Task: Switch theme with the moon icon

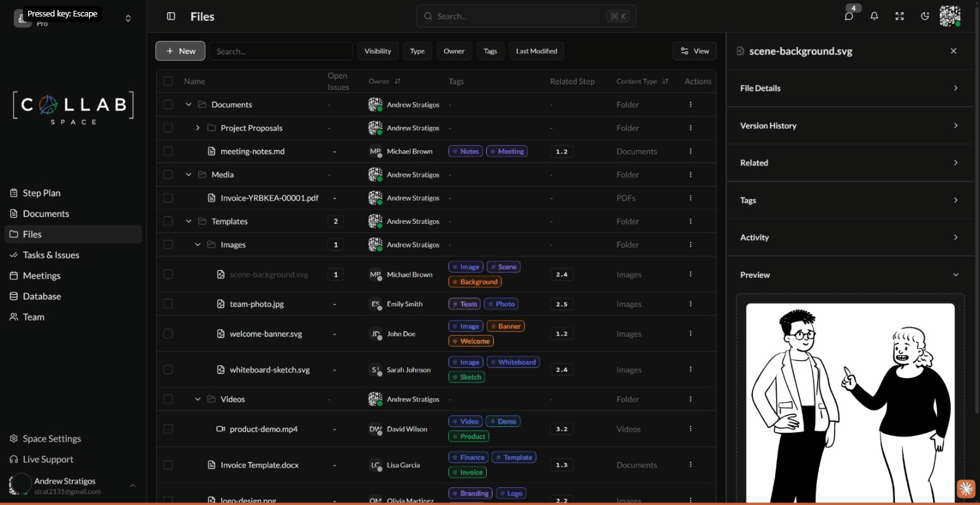Action: click(925, 16)
